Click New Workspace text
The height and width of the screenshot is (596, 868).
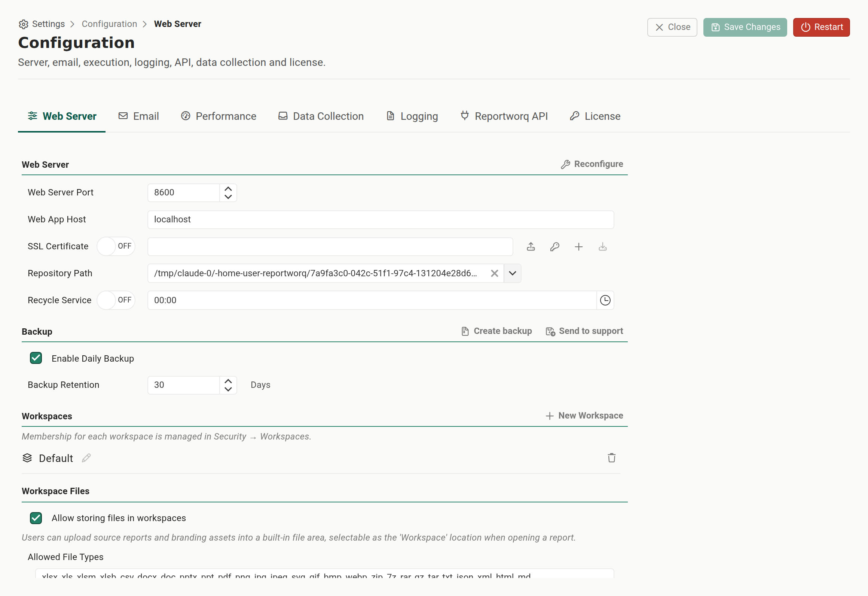[591, 416]
